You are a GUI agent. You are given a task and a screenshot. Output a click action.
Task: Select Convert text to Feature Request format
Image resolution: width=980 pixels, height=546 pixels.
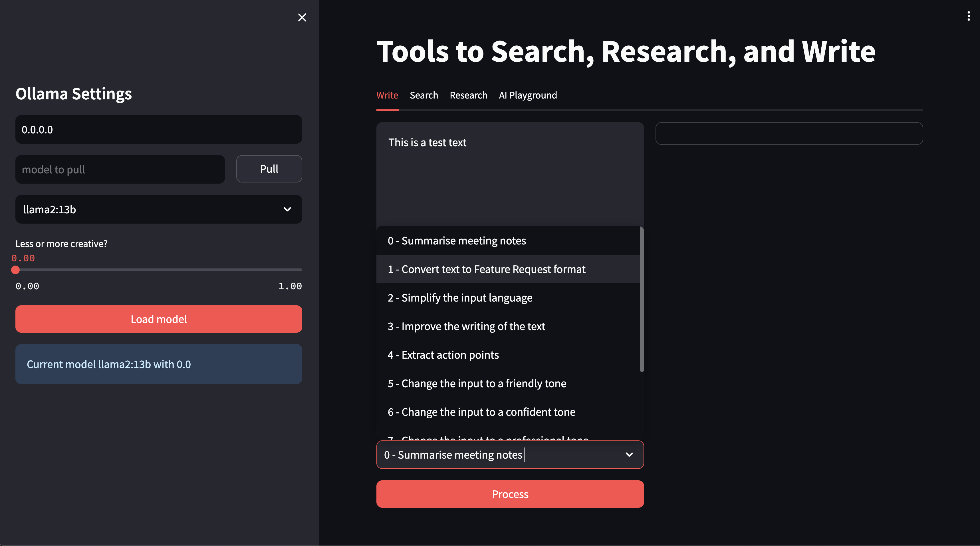tap(486, 269)
